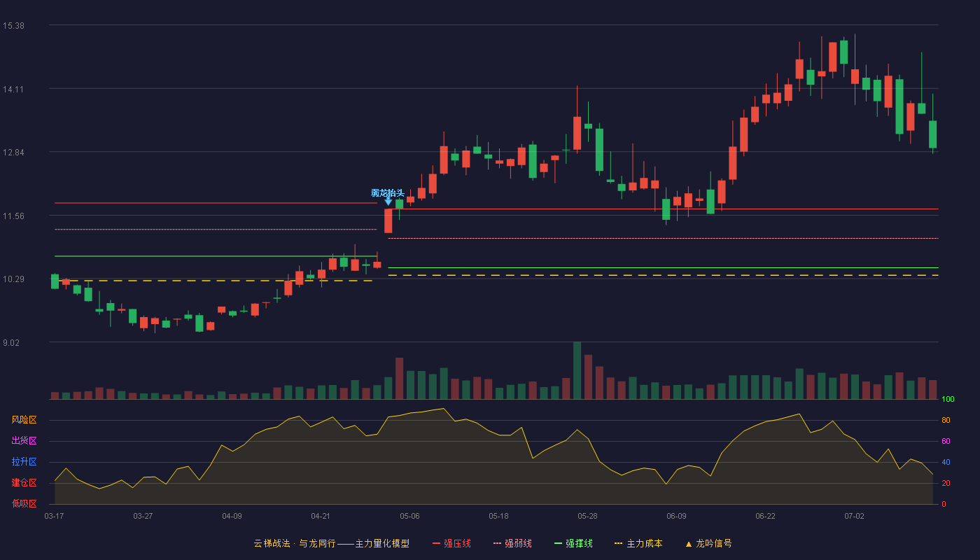Click the 11.56 price axis label
Viewport: 980px width, 560px height.
pos(13,216)
